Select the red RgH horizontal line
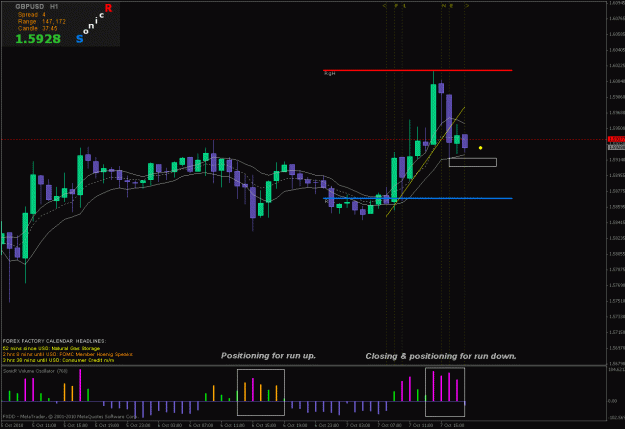Viewport: 625px width, 429px height. pyautogui.click(x=417, y=70)
